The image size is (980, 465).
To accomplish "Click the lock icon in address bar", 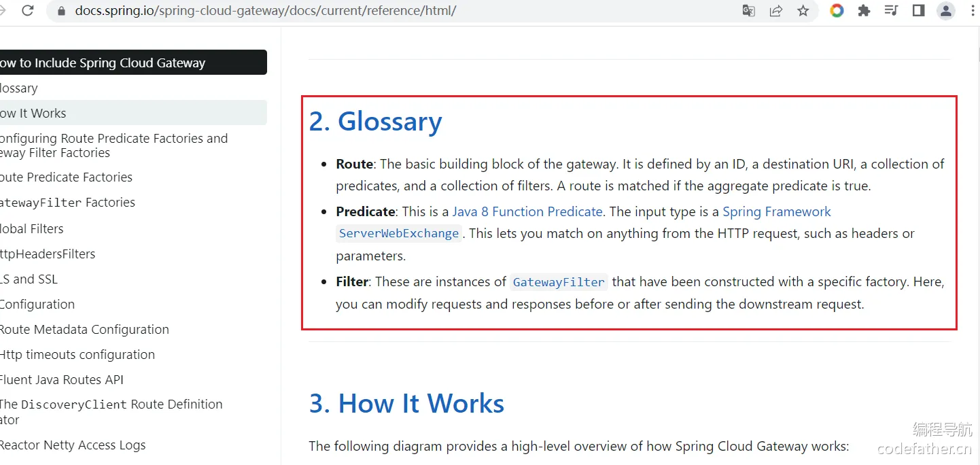I will pos(61,11).
